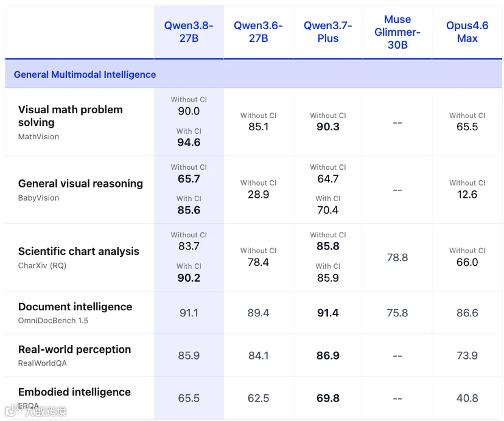Select the MathVision benchmark label
The height and width of the screenshot is (421, 504).
pyautogui.click(x=38, y=137)
